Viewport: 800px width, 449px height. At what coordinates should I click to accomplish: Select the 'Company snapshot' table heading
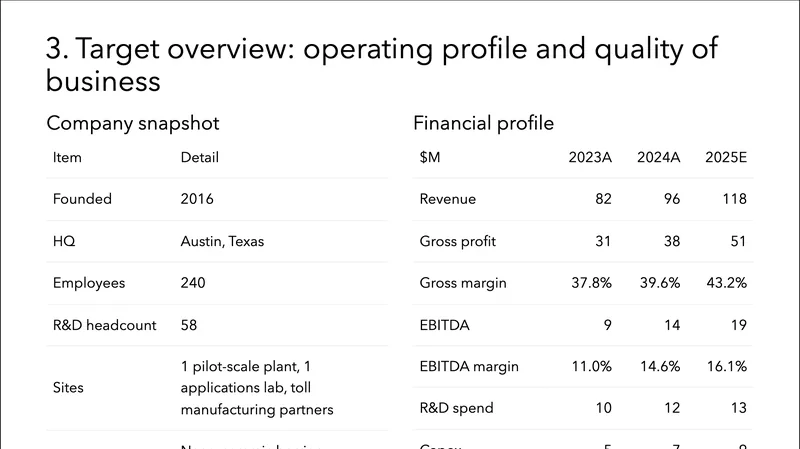[133, 124]
